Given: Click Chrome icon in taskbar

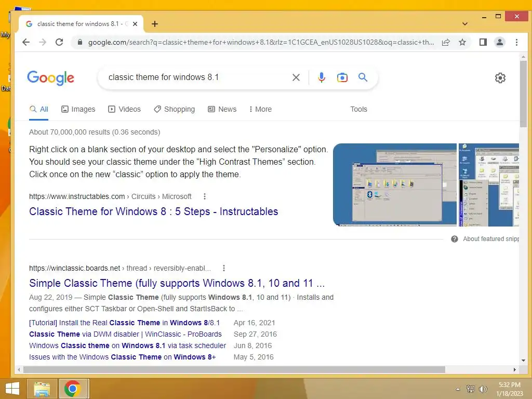Looking at the screenshot, I should [72, 389].
